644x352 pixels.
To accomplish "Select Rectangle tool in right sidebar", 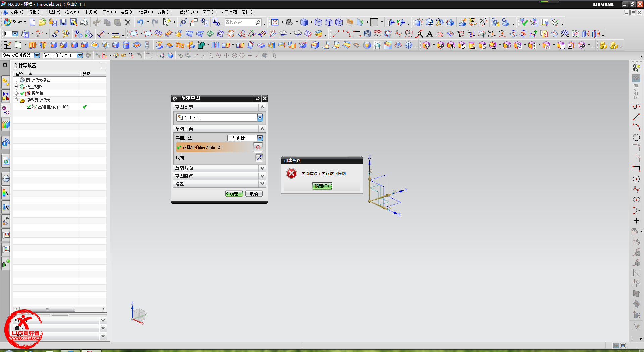I will (636, 169).
